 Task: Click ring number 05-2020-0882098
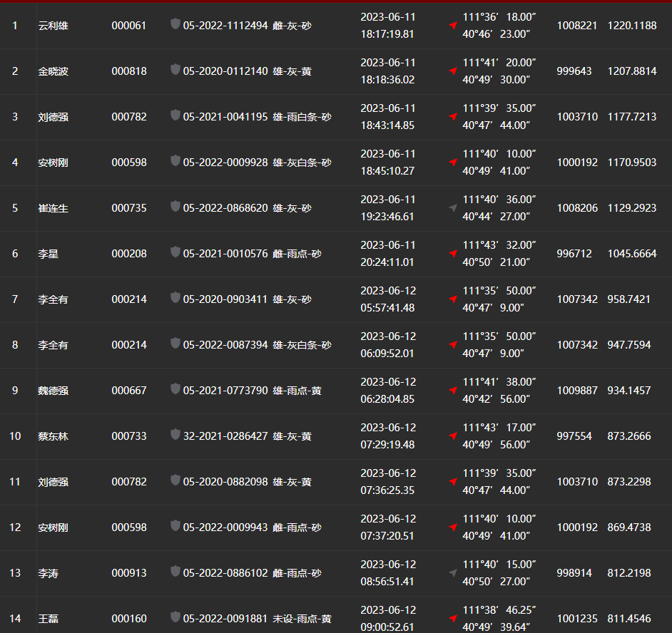(225, 482)
